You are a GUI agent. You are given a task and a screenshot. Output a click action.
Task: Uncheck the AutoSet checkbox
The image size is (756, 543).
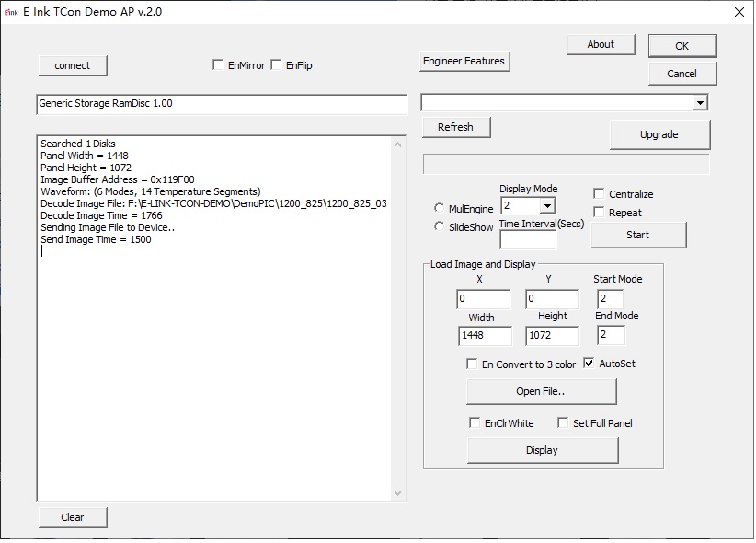click(589, 364)
